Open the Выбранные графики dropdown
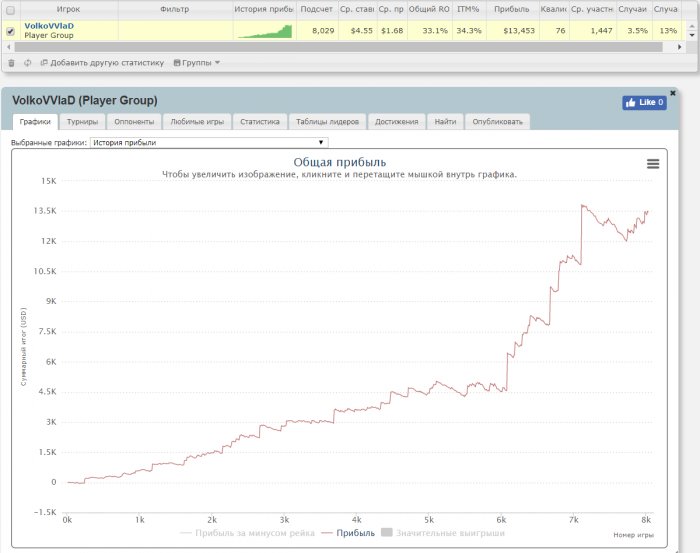 coord(209,142)
